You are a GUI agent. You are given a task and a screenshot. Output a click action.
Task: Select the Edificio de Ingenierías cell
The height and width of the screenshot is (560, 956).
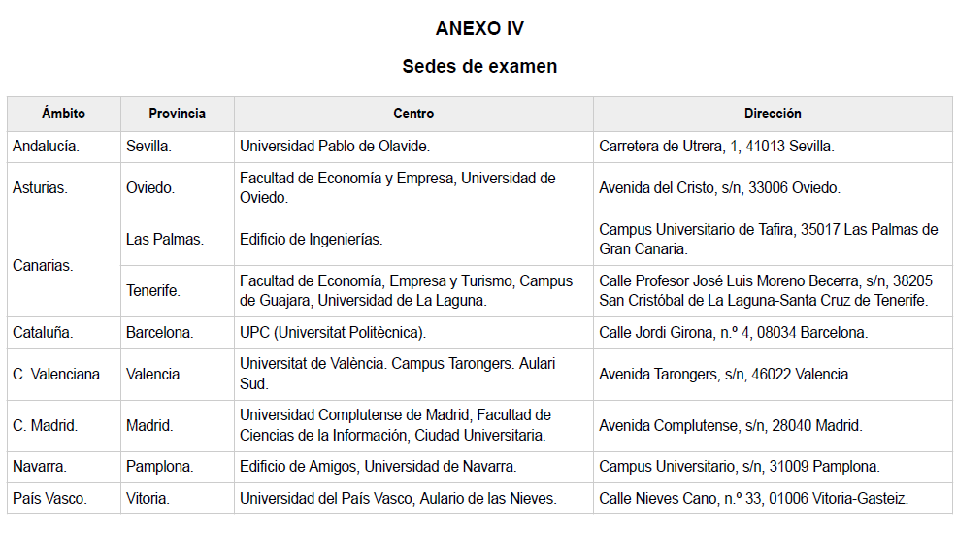click(x=312, y=240)
